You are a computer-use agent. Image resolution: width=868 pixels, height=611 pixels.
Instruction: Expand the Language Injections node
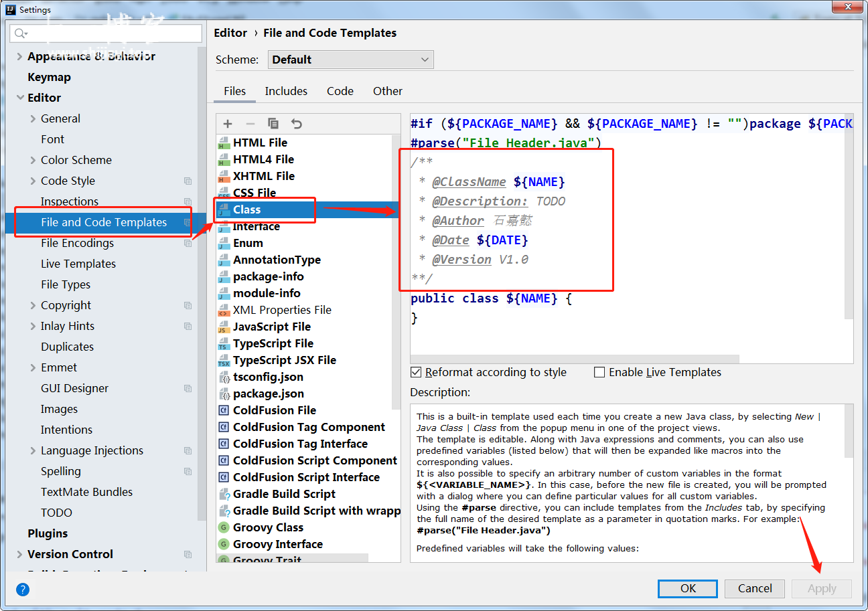[x=33, y=450]
